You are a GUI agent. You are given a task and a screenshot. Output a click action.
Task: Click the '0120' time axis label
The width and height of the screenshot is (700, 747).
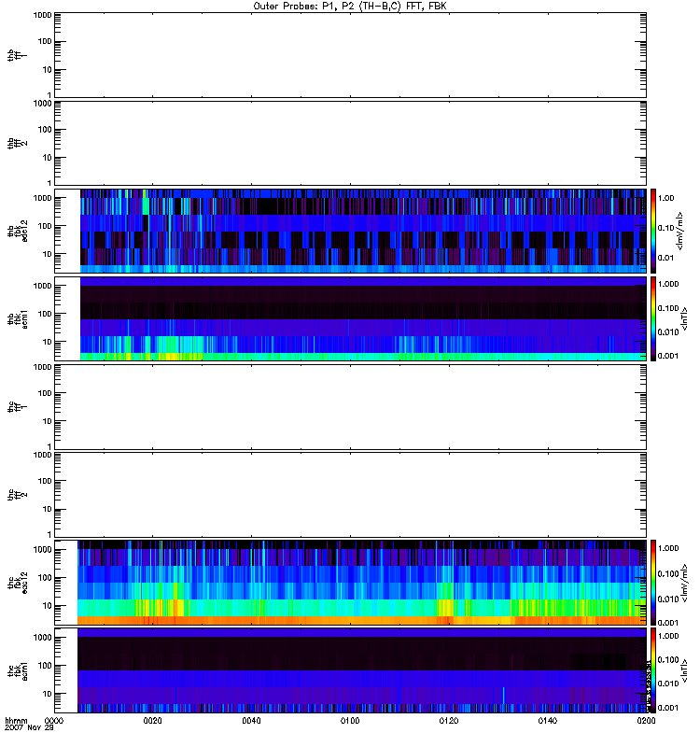(x=449, y=720)
